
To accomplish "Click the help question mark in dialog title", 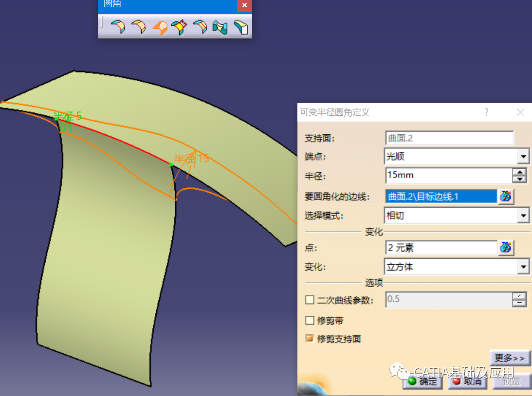I will (x=486, y=112).
